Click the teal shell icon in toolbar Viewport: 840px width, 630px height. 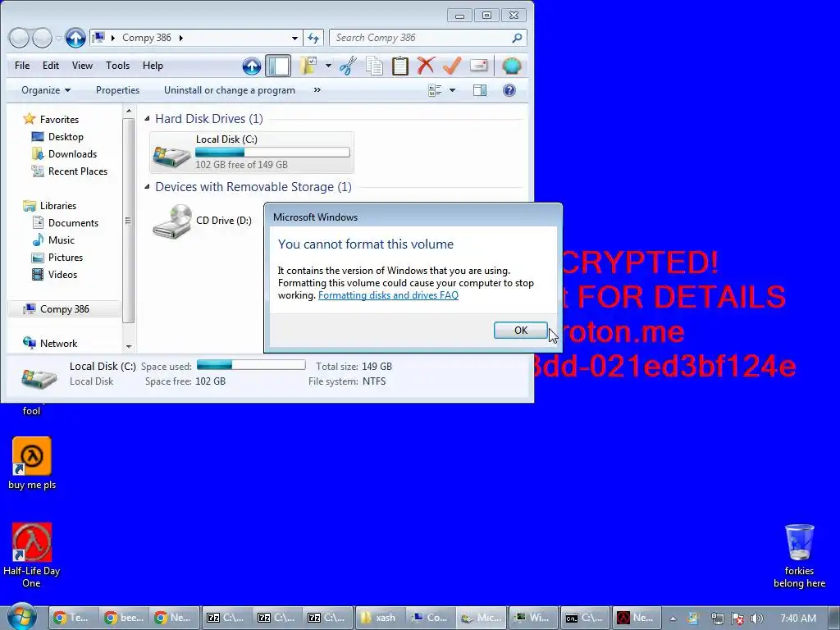click(512, 66)
